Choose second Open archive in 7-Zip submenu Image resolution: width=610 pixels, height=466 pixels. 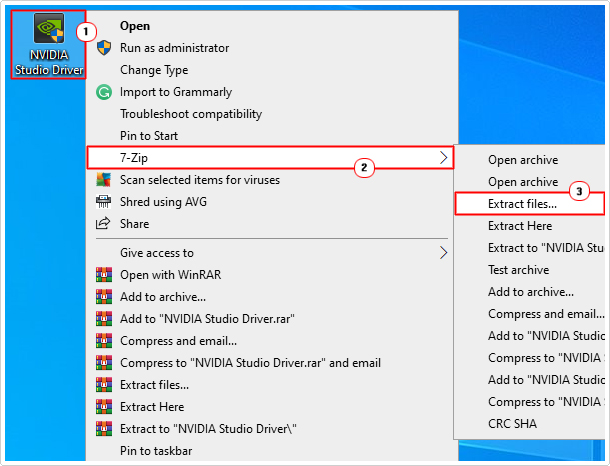[x=523, y=182]
